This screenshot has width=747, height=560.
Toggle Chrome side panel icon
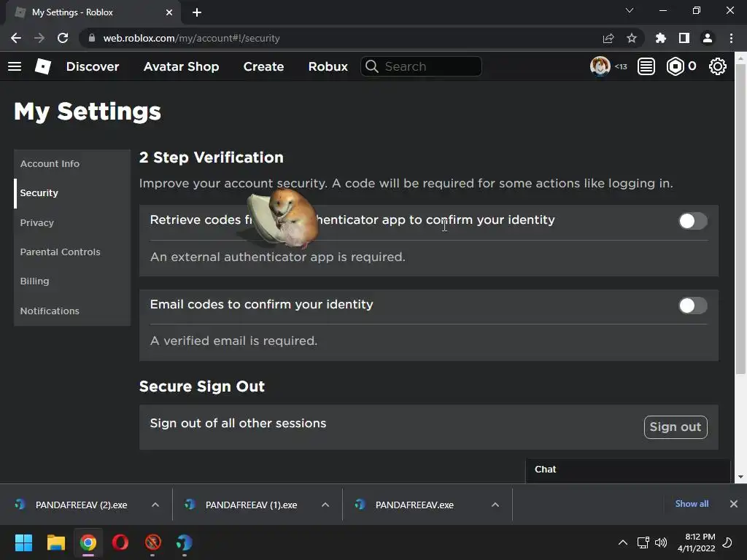point(684,38)
